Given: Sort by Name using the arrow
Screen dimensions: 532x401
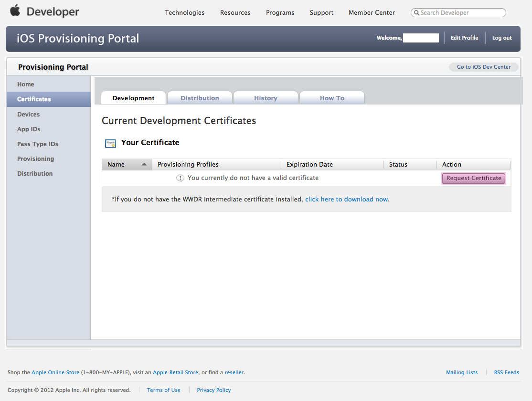Looking at the screenshot, I should pos(144,164).
